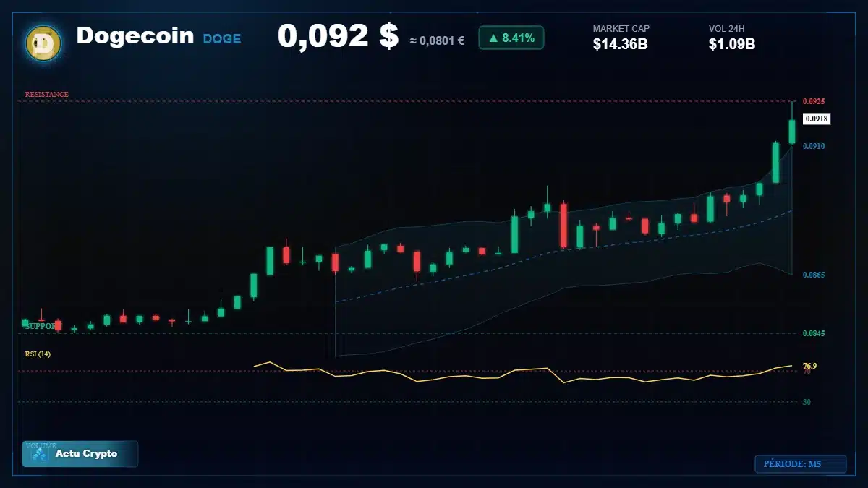The height and width of the screenshot is (488, 868).
Task: Click the DOGE ticker label
Action: 222,39
